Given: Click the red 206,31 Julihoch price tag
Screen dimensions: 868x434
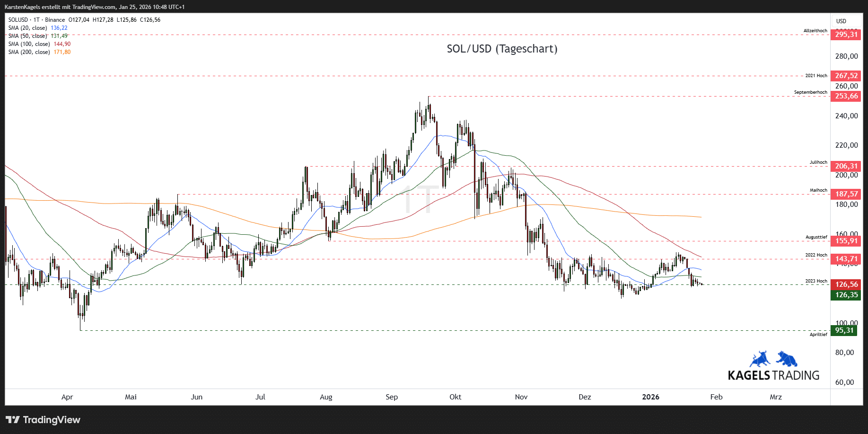Looking at the screenshot, I should pyautogui.click(x=846, y=166).
